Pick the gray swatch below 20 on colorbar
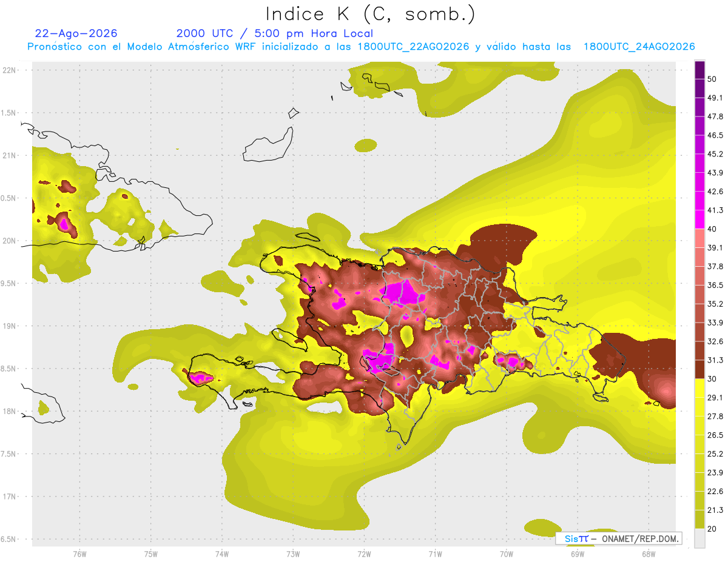Image resolution: width=728 pixels, height=562 pixels. (x=699, y=538)
